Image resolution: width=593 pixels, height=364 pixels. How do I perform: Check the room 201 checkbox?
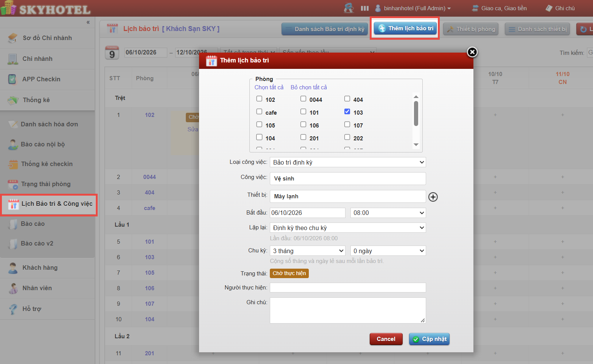click(x=303, y=137)
